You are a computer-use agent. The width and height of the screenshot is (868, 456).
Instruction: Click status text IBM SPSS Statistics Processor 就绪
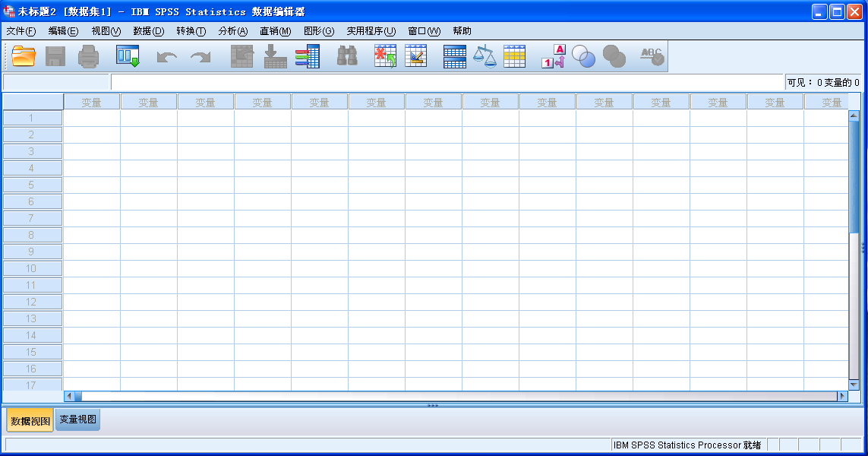point(687,445)
